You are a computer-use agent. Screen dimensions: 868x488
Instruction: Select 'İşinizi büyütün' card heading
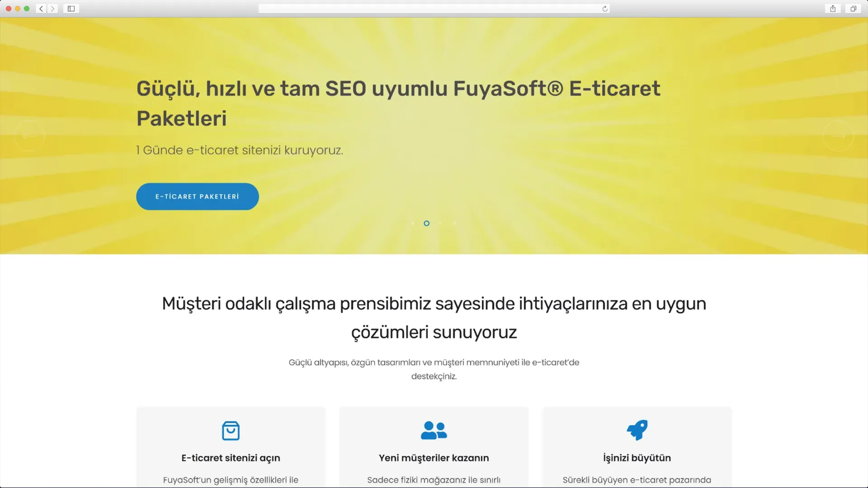pyautogui.click(x=637, y=458)
